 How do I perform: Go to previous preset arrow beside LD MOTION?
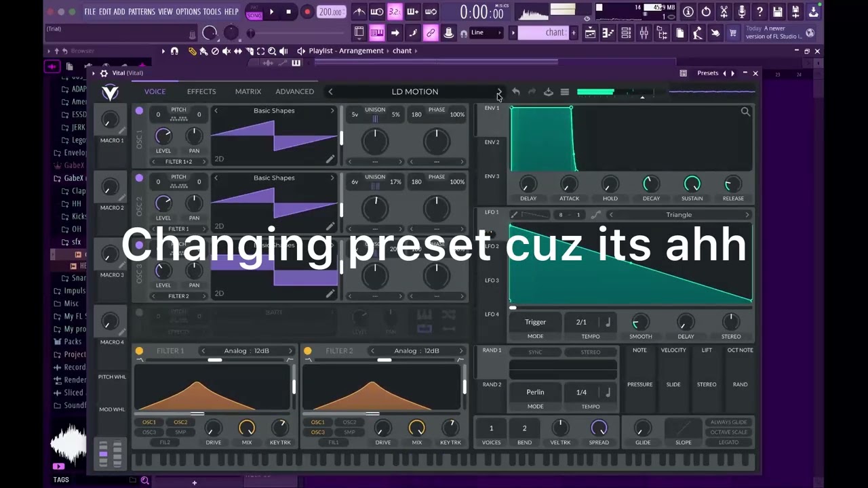tap(330, 91)
